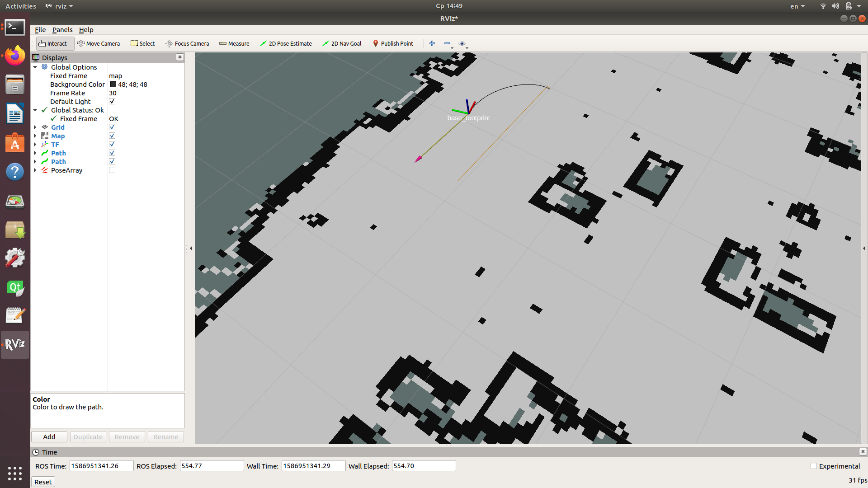
Task: Click Background Color swatch
Action: click(x=113, y=84)
